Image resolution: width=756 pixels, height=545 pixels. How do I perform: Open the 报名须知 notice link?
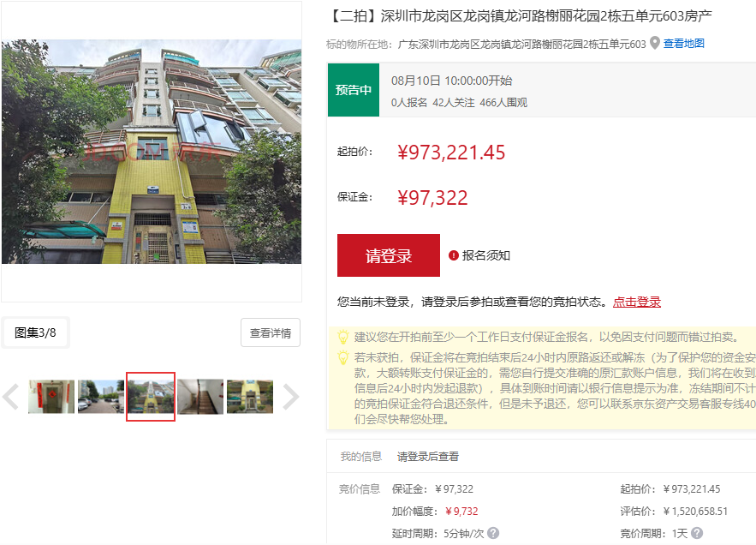486,255
